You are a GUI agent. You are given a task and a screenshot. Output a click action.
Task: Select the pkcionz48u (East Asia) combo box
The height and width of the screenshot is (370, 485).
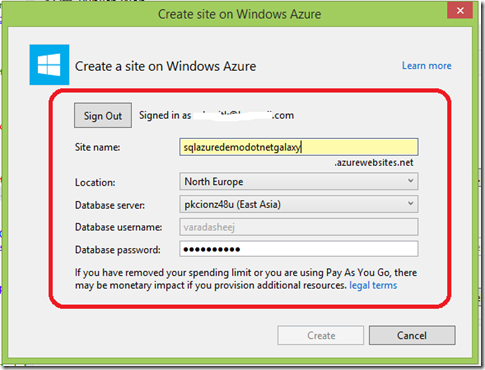[299, 204]
